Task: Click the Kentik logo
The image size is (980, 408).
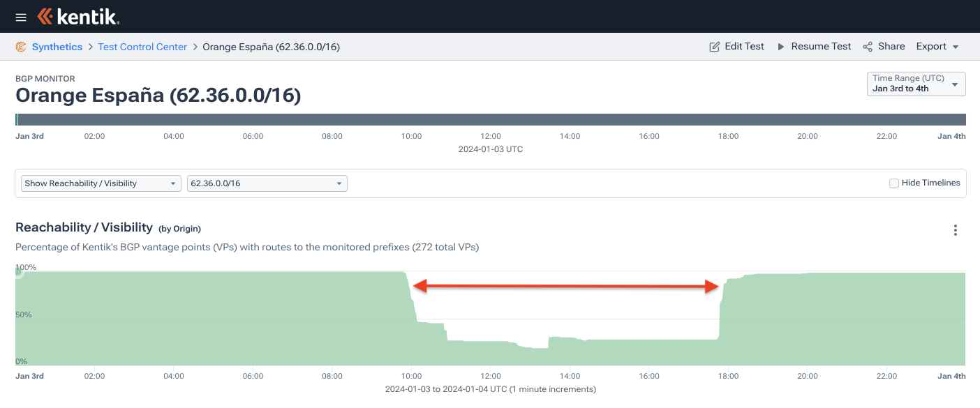Action: point(78,17)
